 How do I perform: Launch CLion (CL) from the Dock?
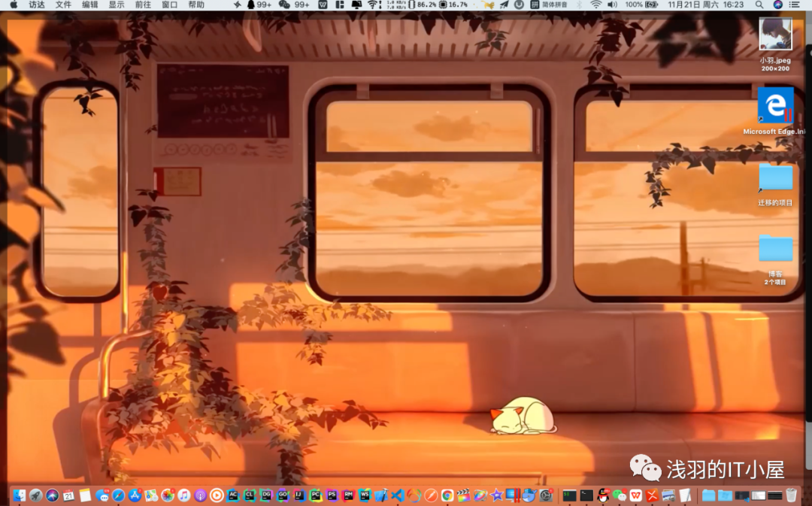(250, 495)
